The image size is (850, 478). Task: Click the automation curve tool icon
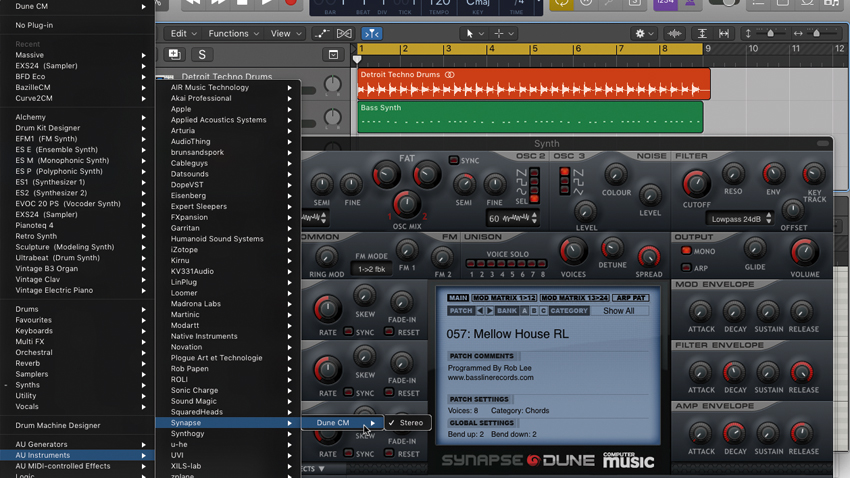(x=322, y=34)
